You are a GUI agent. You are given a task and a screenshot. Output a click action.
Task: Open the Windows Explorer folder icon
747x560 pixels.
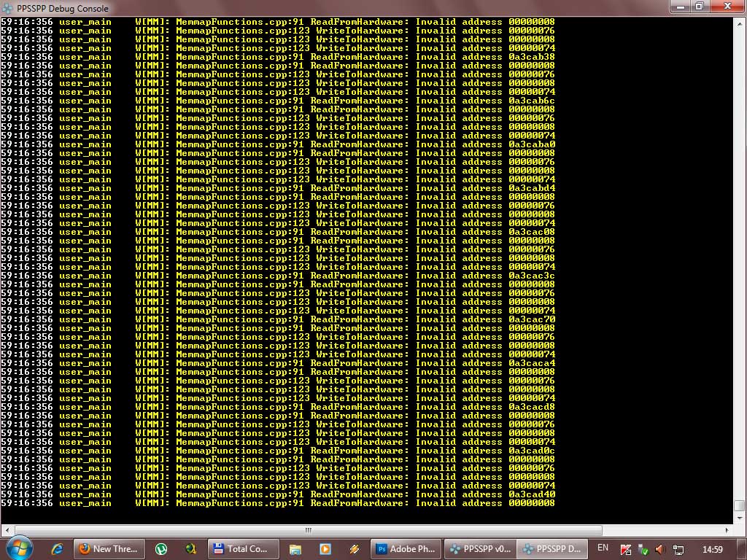[295, 549]
